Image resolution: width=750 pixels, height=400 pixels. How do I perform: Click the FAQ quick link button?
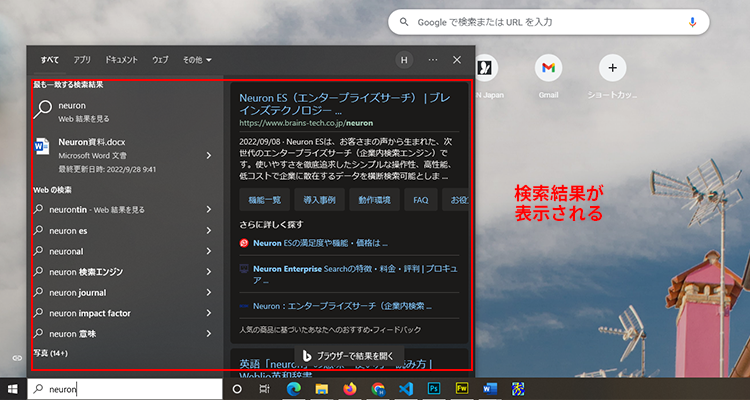pyautogui.click(x=420, y=200)
